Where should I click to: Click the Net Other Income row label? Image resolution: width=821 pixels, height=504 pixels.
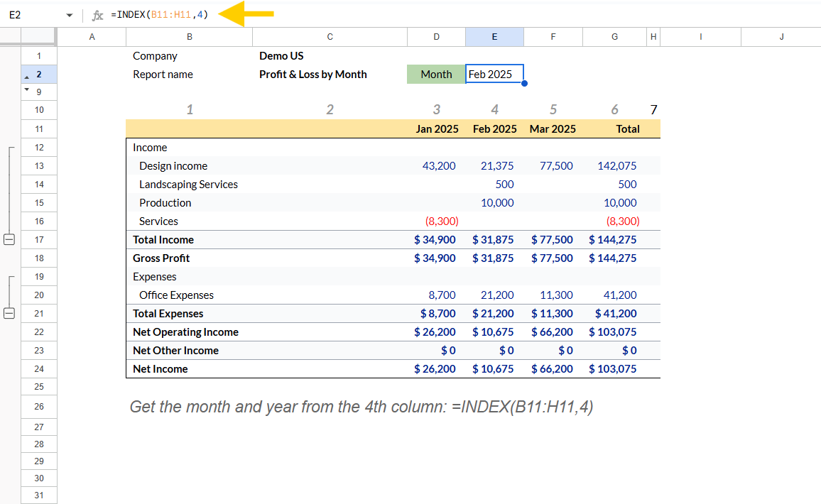click(176, 350)
